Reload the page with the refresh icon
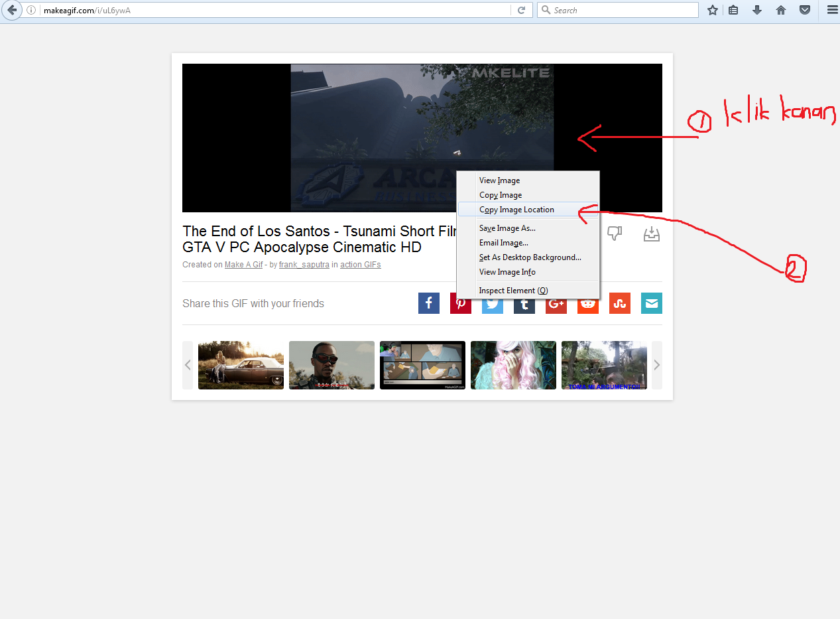Image resolution: width=840 pixels, height=619 pixels. pyautogui.click(x=521, y=10)
